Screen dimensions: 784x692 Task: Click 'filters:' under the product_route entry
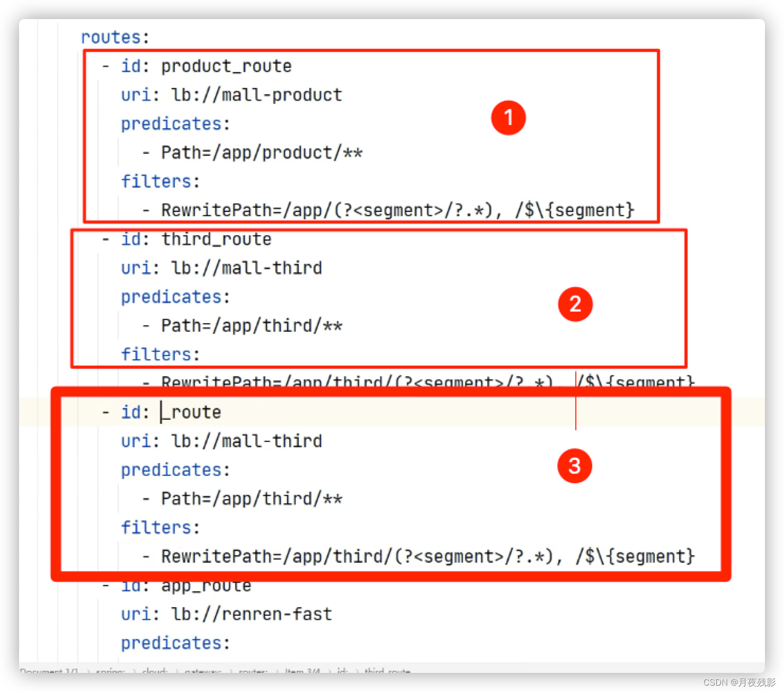[161, 181]
